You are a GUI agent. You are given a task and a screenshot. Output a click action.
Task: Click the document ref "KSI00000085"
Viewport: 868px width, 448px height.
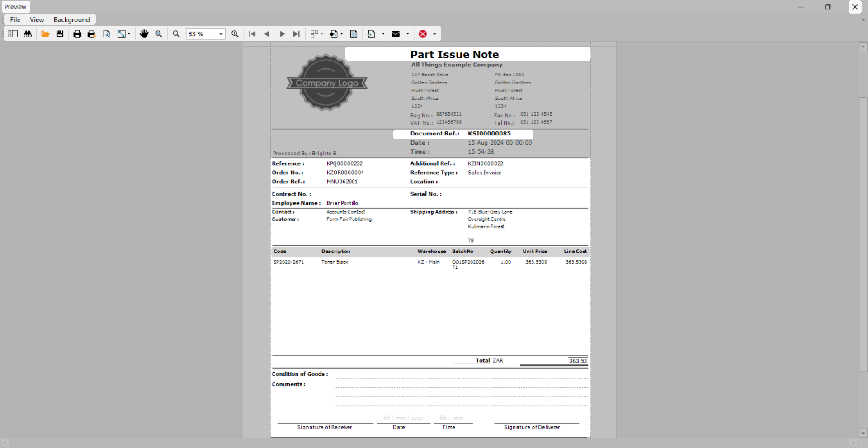[x=489, y=134]
